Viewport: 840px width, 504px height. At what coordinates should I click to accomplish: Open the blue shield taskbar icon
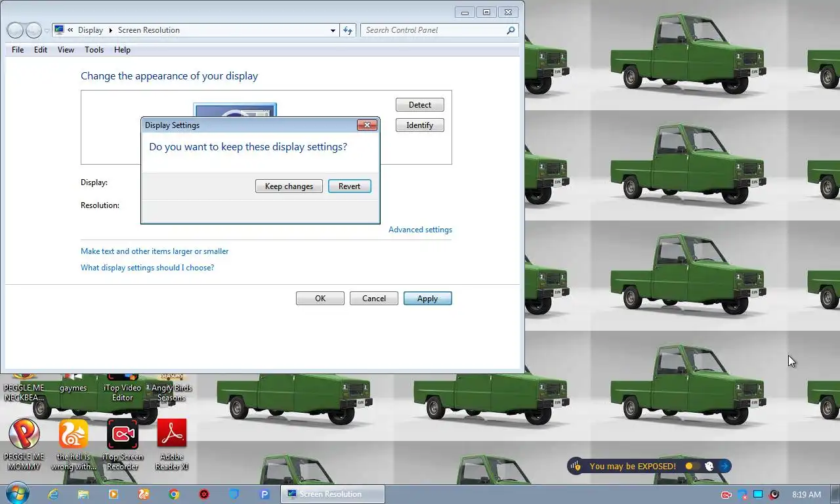(x=234, y=494)
